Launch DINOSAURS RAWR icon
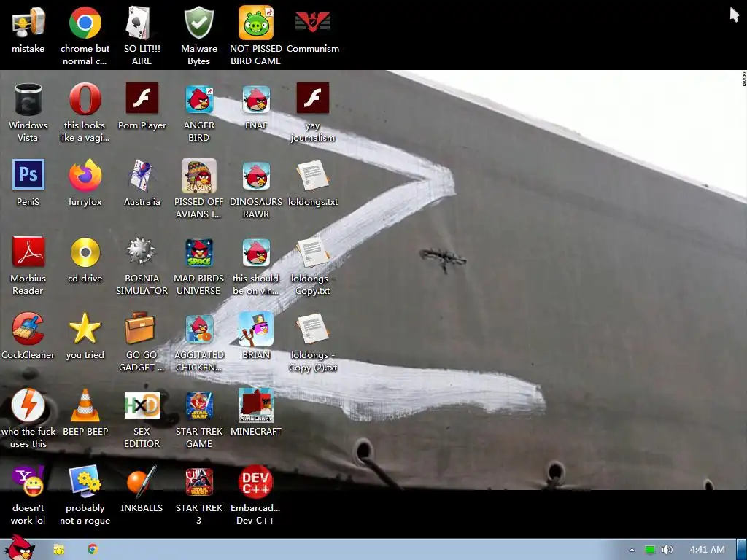Image resolution: width=747 pixels, height=560 pixels. (x=256, y=176)
